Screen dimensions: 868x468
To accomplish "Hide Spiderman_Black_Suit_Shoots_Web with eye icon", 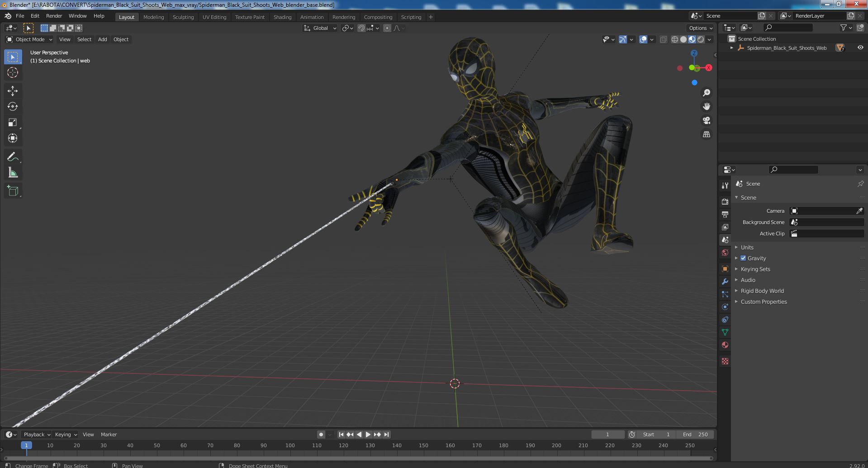I will (x=860, y=48).
